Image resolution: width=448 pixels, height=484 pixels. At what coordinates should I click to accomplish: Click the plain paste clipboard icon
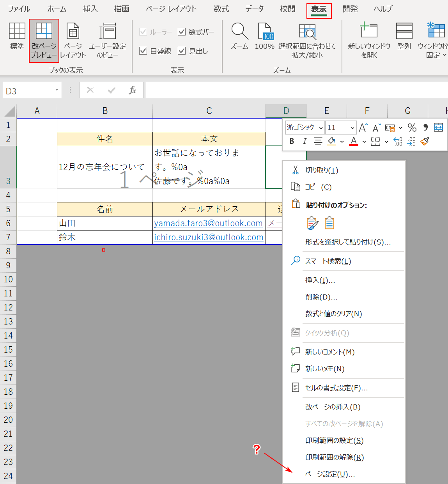pos(329,223)
